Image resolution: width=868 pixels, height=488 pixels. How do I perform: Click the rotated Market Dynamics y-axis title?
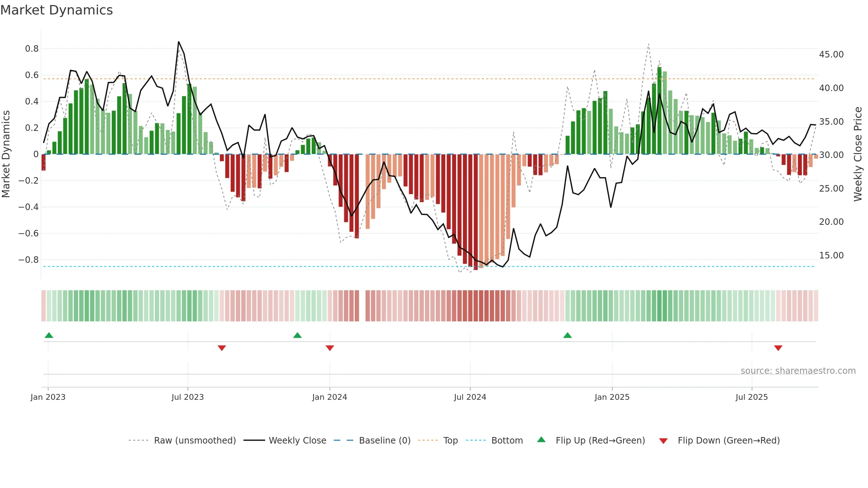(6, 154)
